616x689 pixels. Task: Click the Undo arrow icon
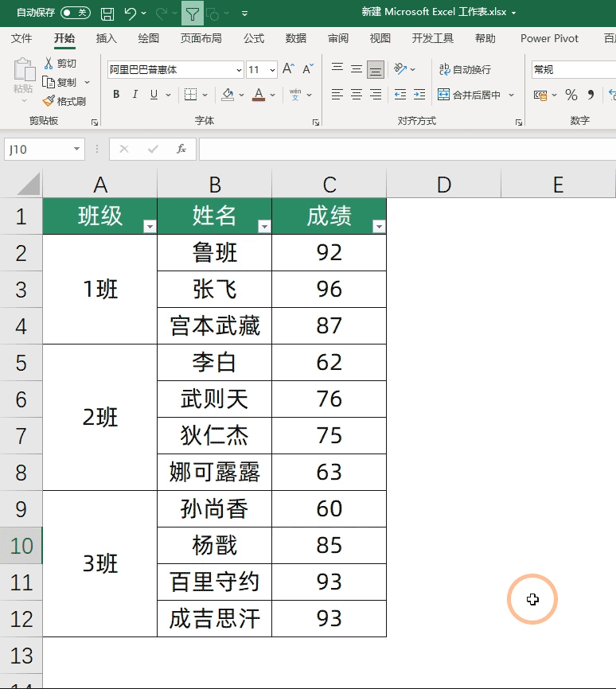click(x=131, y=14)
